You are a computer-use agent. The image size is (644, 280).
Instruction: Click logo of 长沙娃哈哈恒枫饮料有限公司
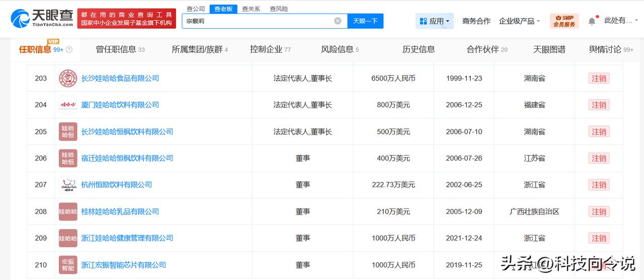[68, 131]
